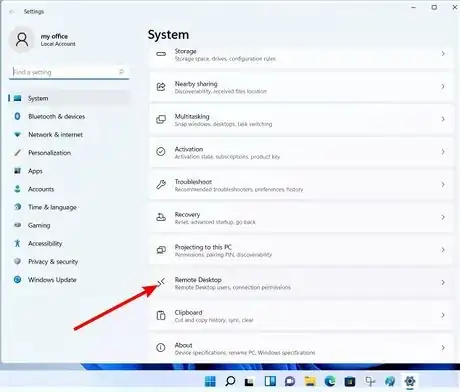Expand the Projecting to this PC chevron
Viewport: 460px width, 392px height.
click(443, 250)
